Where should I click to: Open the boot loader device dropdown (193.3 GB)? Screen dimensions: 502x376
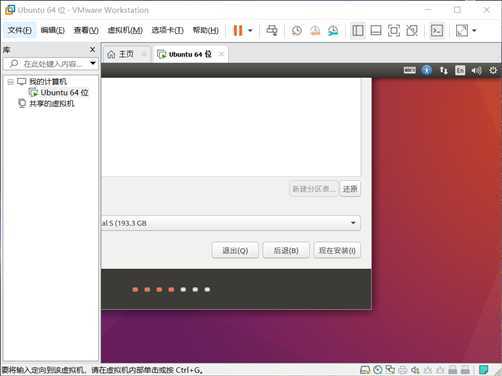click(x=231, y=223)
